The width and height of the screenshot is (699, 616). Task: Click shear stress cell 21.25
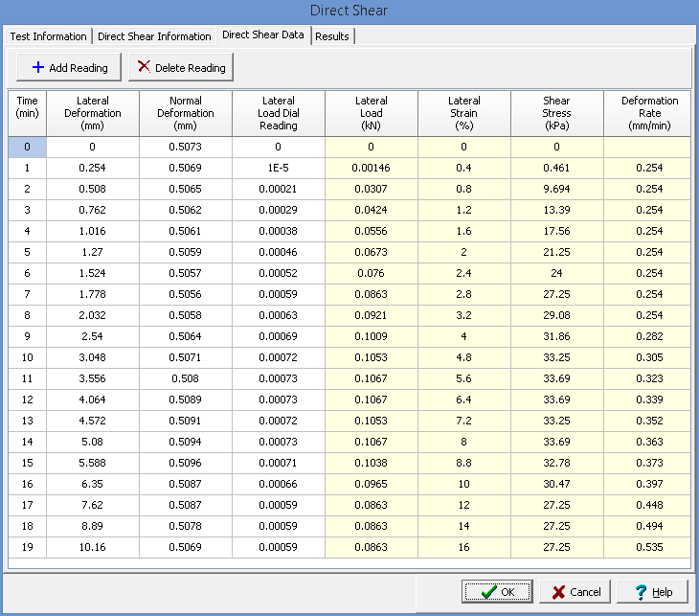click(556, 252)
